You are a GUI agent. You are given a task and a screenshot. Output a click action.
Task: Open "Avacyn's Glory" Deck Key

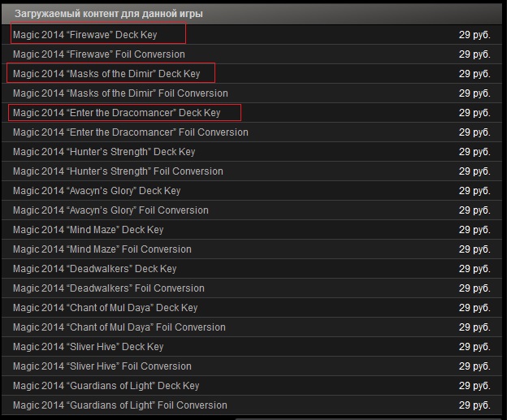click(x=97, y=191)
